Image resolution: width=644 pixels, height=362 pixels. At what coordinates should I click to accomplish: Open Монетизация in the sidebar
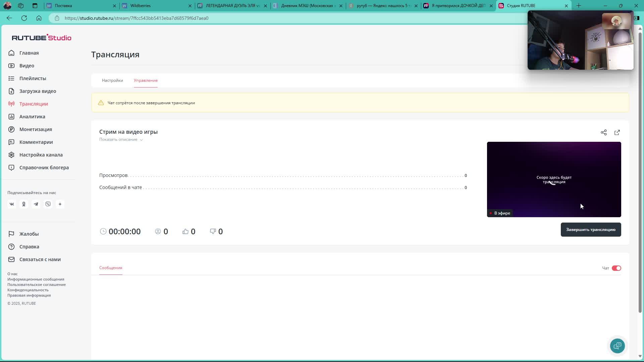click(x=36, y=129)
